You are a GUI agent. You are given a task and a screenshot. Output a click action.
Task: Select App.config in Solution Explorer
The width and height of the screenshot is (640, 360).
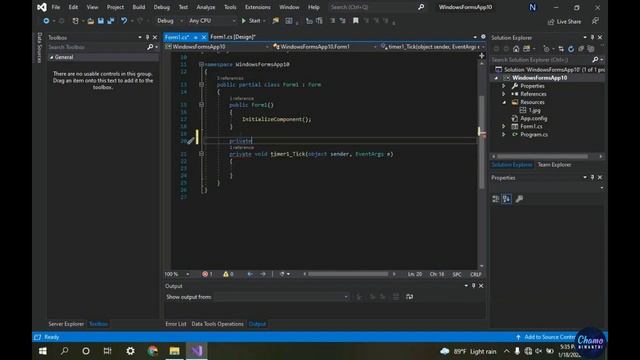pos(533,118)
